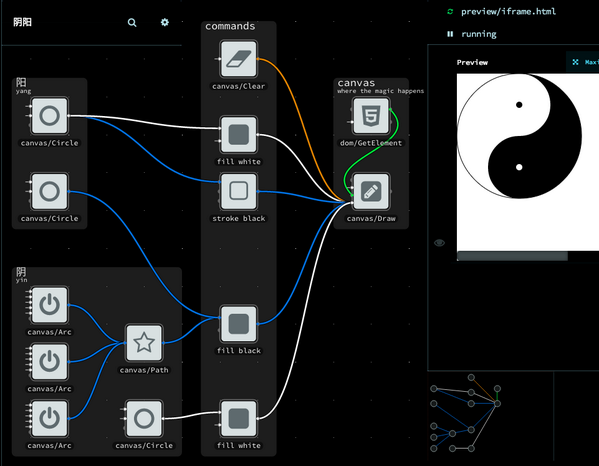Click the running status text

click(479, 34)
